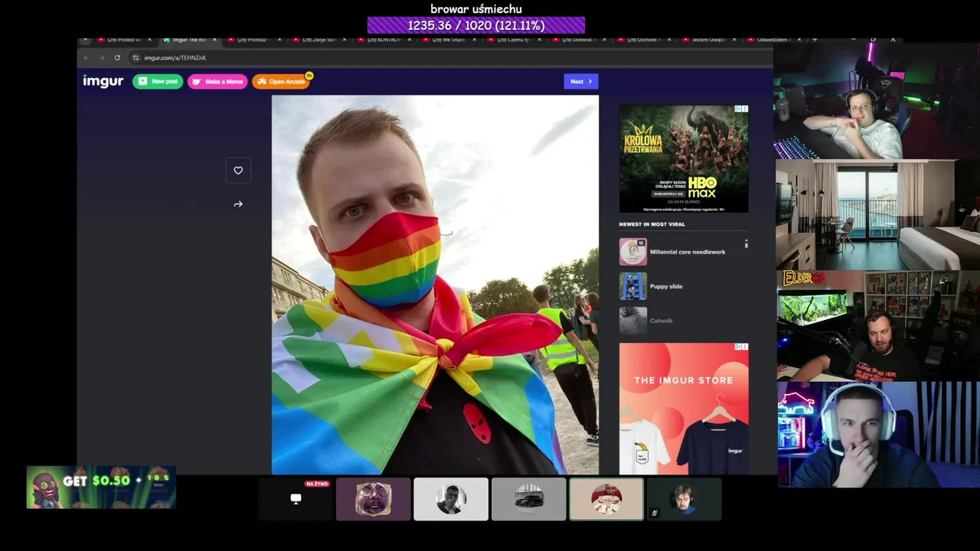Switch to the Protest YouTube tab

(x=123, y=40)
